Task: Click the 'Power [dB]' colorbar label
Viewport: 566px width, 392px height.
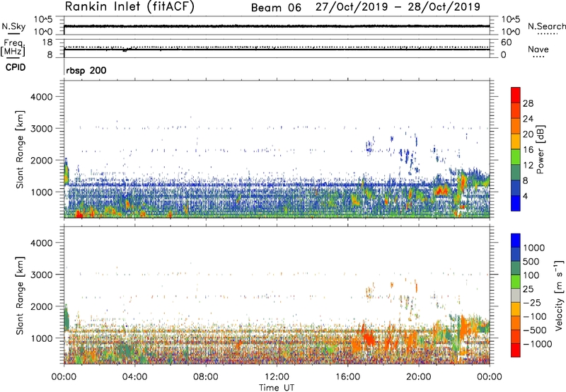Action: click(540, 149)
